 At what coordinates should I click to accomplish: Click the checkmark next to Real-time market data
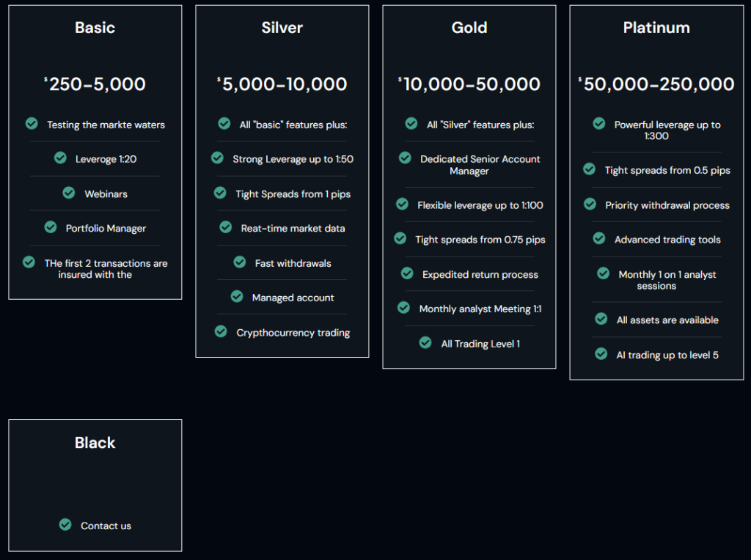point(226,227)
